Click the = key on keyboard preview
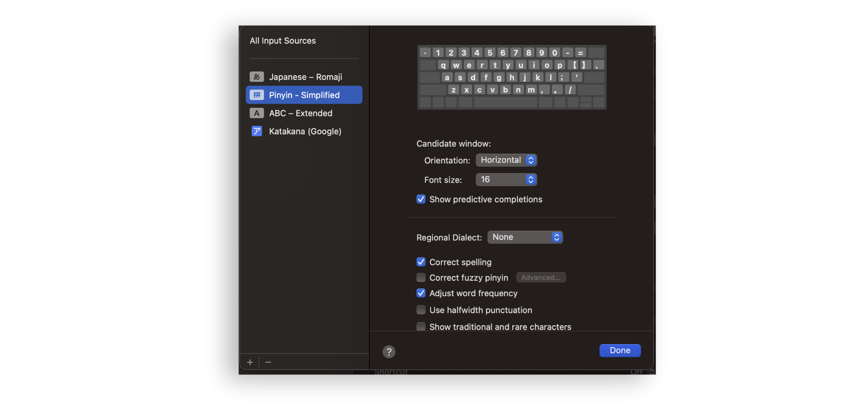The width and height of the screenshot is (868, 410). (x=580, y=53)
